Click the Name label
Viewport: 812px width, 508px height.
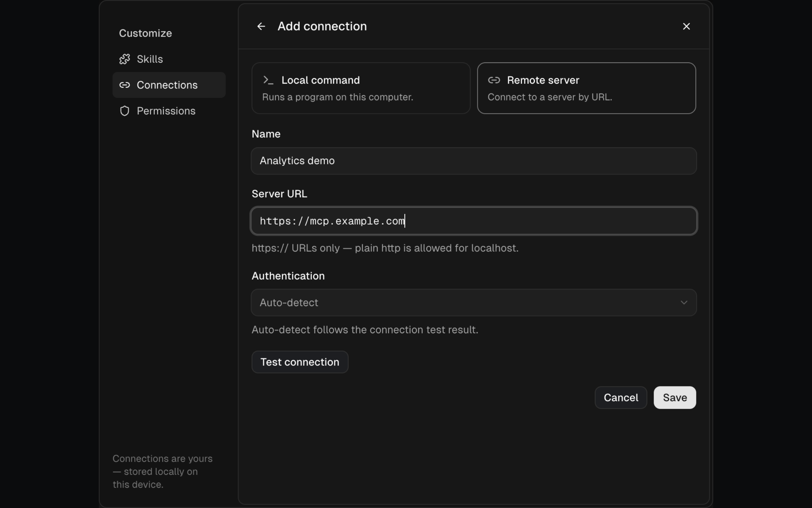coord(266,134)
